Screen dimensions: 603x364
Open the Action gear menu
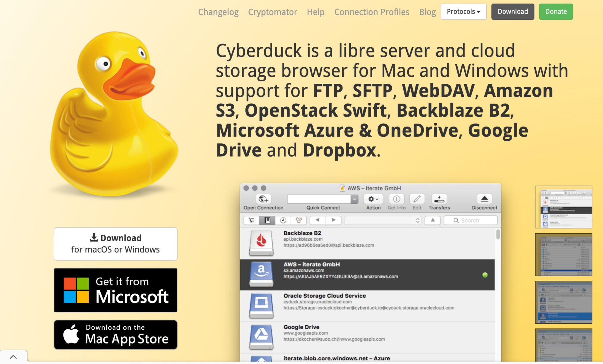click(x=373, y=199)
